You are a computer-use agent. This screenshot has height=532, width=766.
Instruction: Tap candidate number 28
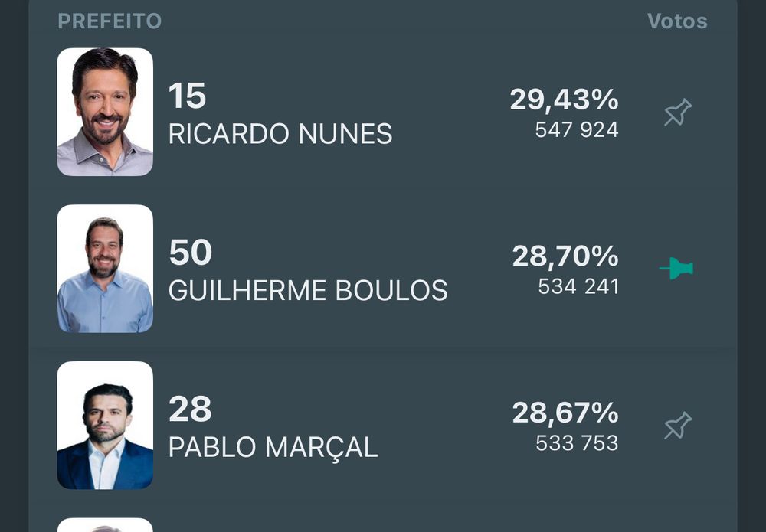pyautogui.click(x=190, y=409)
